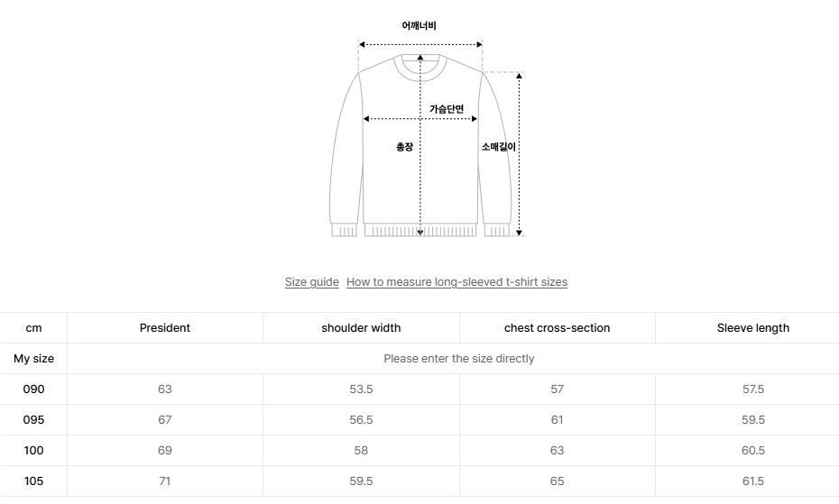Click the President column header
The height and width of the screenshot is (504, 839).
tap(165, 328)
